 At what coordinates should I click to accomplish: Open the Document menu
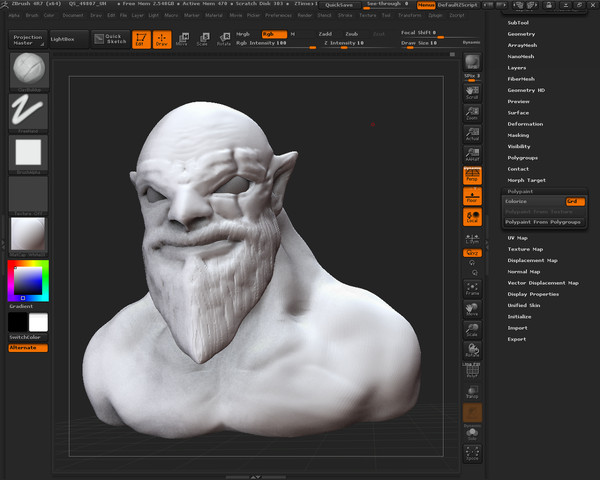point(73,15)
